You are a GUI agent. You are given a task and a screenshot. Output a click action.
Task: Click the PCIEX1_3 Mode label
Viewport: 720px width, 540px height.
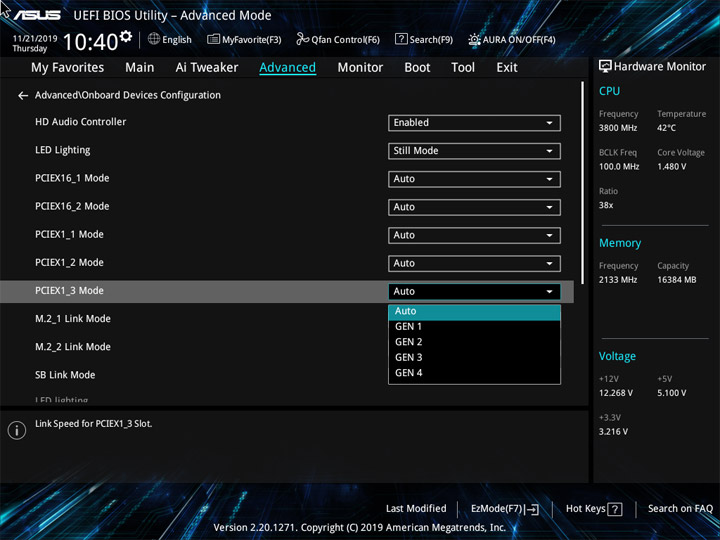click(69, 291)
